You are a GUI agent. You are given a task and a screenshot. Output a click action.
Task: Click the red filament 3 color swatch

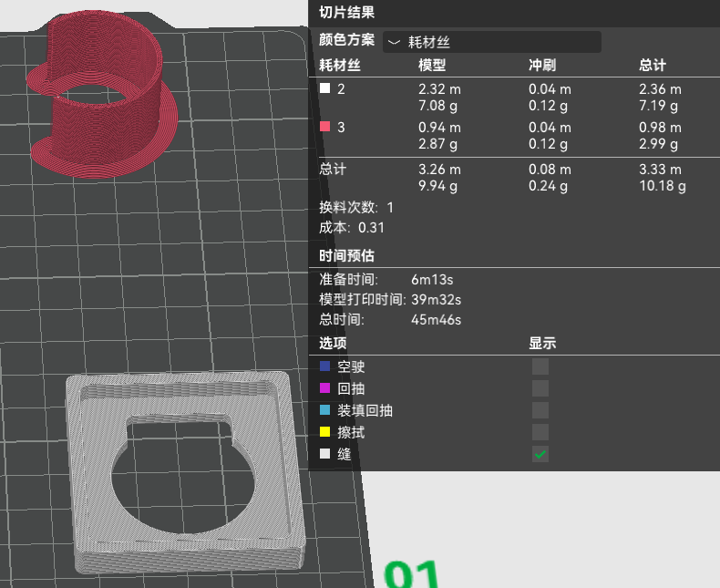coord(324,127)
